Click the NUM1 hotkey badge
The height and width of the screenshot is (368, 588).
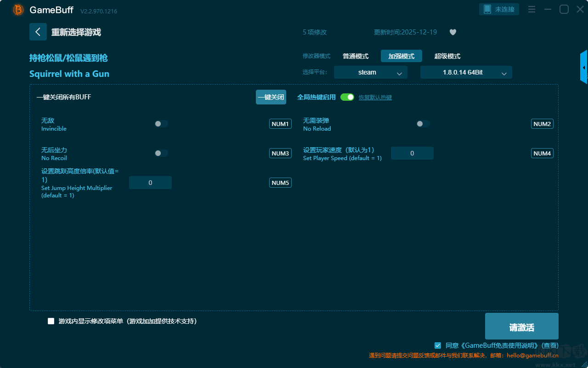point(280,124)
